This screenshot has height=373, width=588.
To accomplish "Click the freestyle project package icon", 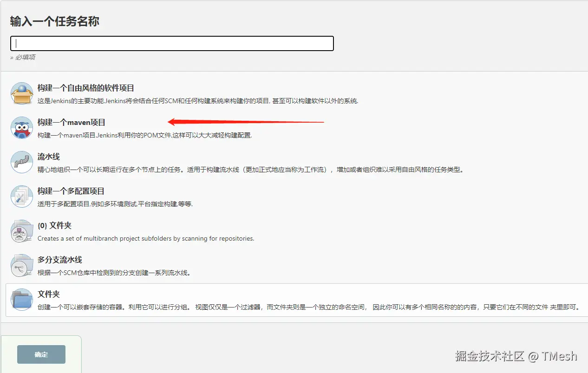I will (x=21, y=92).
